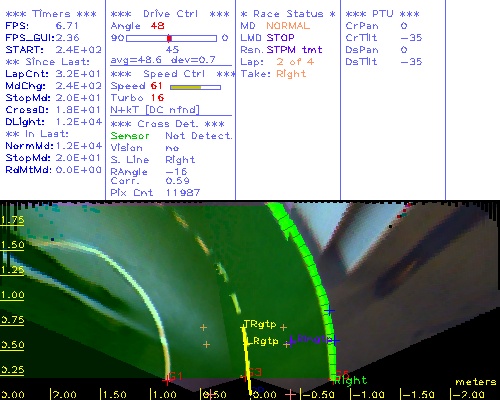Click the yellow center steering line

click(x=247, y=362)
